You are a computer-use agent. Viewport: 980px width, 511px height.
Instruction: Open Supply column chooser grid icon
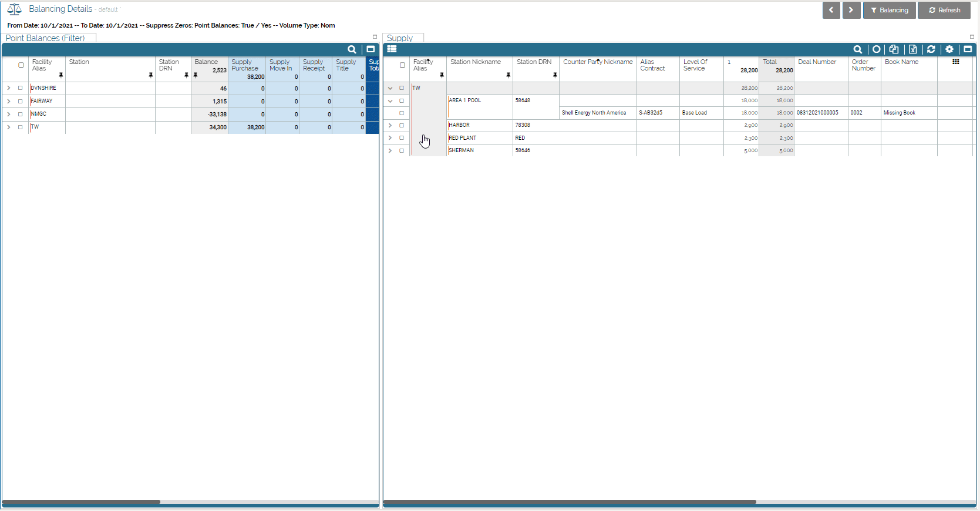955,62
